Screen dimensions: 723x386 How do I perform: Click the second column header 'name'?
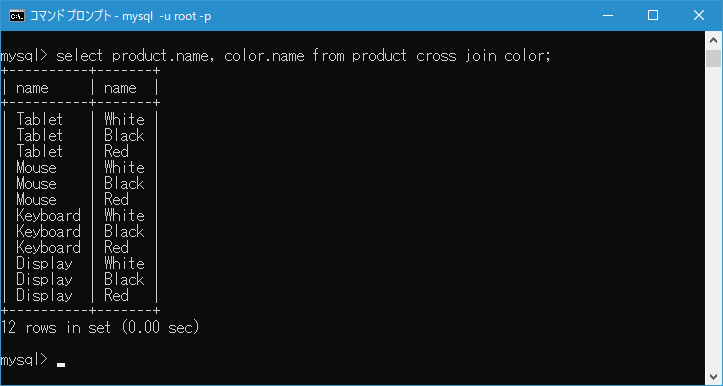pyautogui.click(x=120, y=88)
